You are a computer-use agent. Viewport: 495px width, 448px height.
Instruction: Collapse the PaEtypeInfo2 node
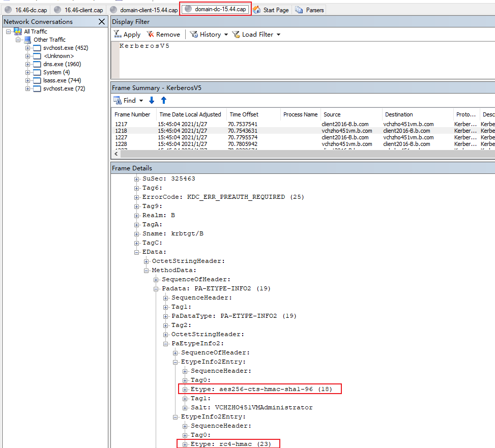tap(165, 344)
